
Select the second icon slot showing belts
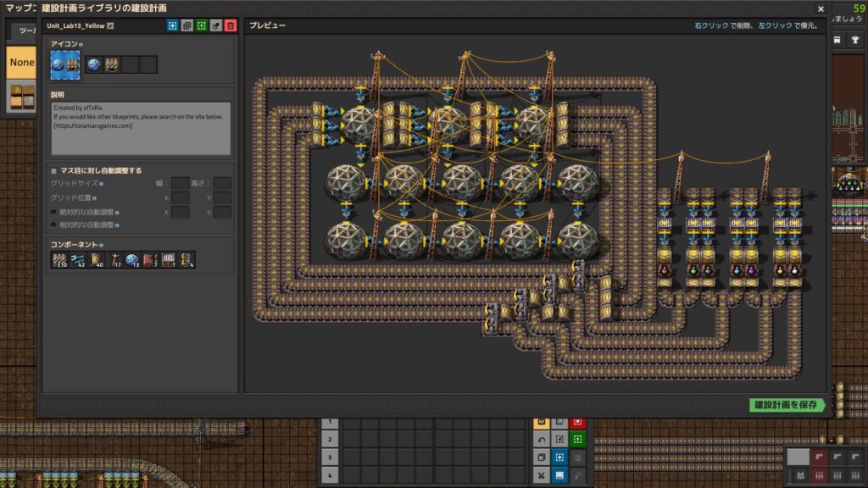coord(112,64)
